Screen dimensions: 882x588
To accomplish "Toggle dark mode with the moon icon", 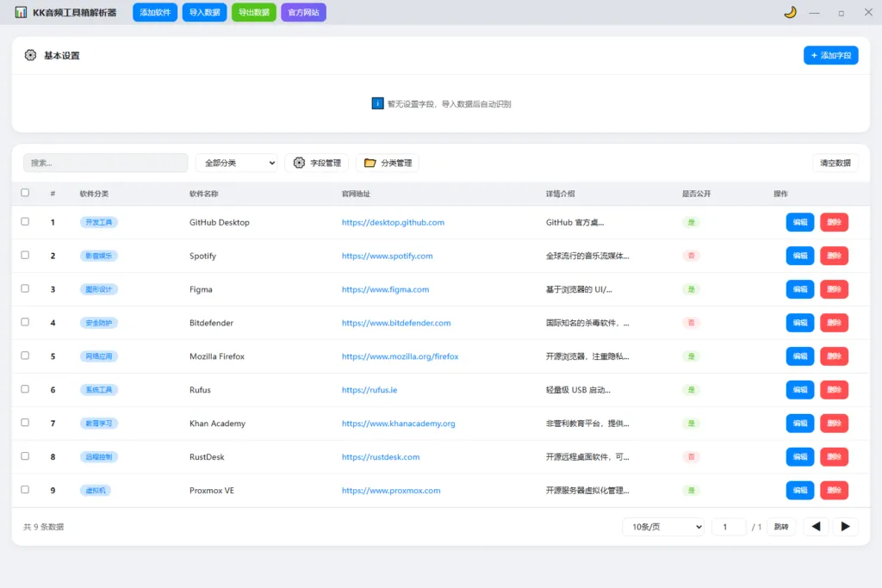I will [791, 12].
